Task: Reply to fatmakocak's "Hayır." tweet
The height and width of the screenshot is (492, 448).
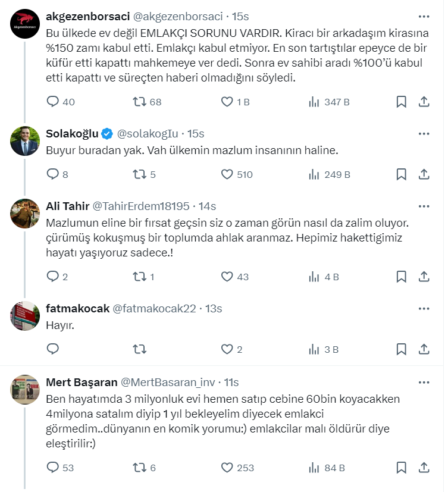Action: (x=53, y=349)
